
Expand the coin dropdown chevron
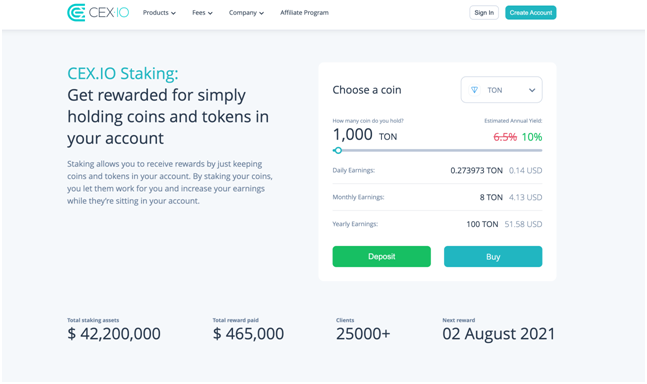point(532,90)
